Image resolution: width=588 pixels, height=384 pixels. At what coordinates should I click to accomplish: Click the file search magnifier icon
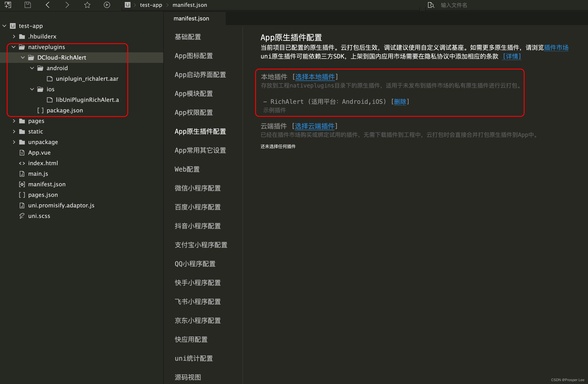[431, 5]
